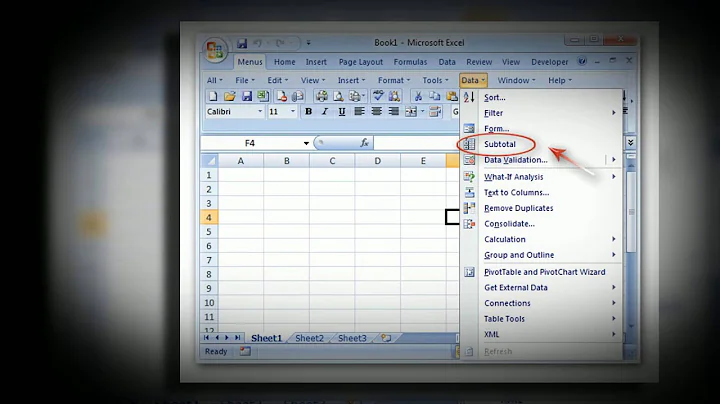The image size is (720, 404).
Task: Click the Open folder icon
Action: pyautogui.click(x=230, y=96)
